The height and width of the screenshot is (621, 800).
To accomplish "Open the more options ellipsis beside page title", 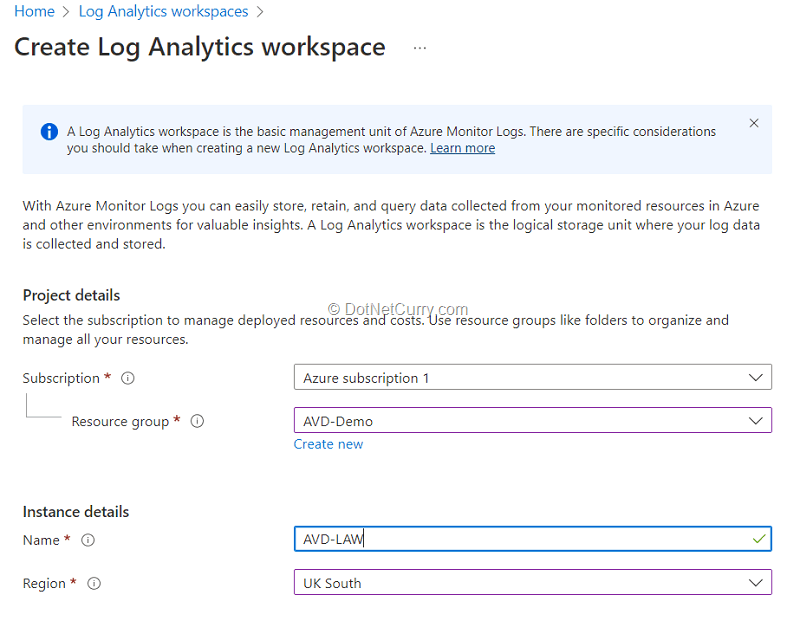I will click(420, 48).
